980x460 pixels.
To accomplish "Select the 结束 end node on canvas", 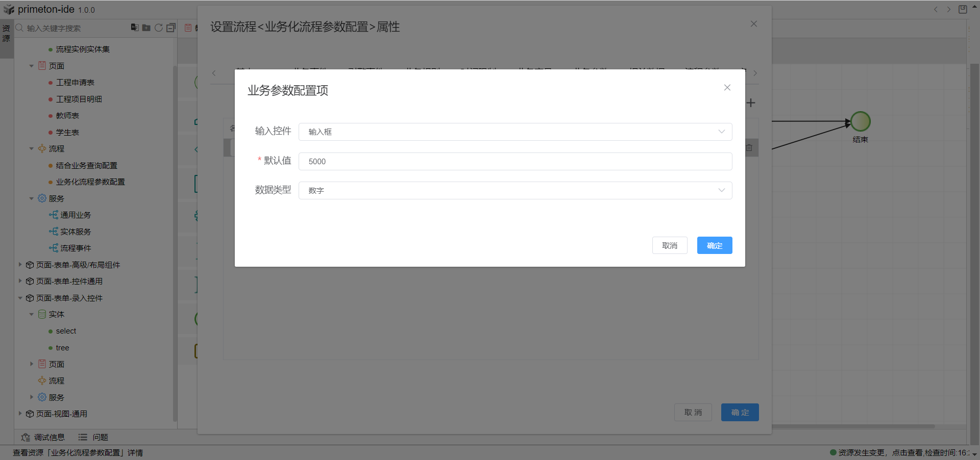I will pyautogui.click(x=860, y=122).
